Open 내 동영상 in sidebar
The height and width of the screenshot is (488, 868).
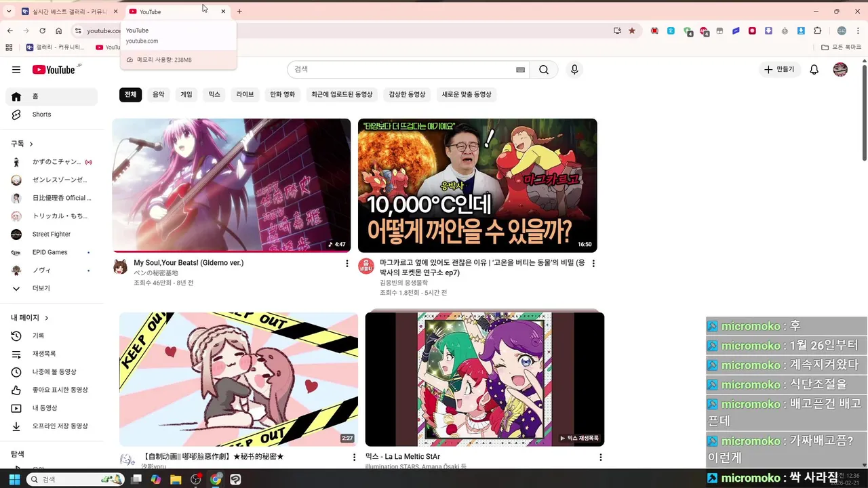52,408
